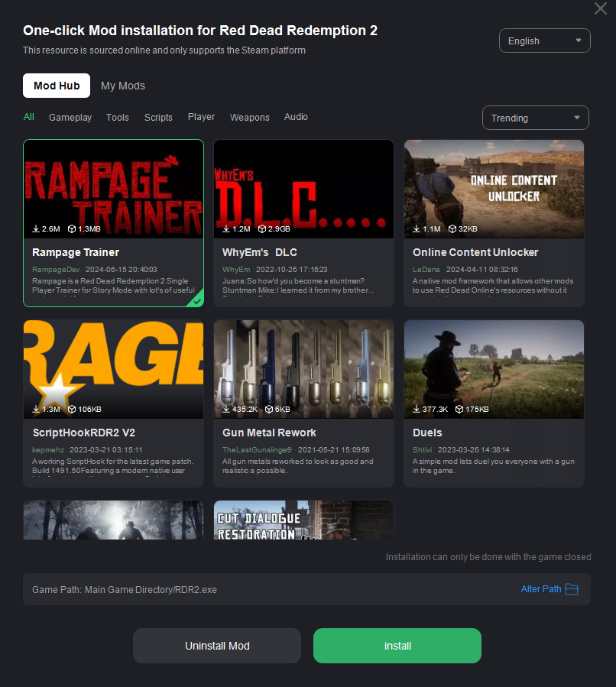Click the Uninstall Mod button
The width and height of the screenshot is (616, 687).
[x=217, y=646]
